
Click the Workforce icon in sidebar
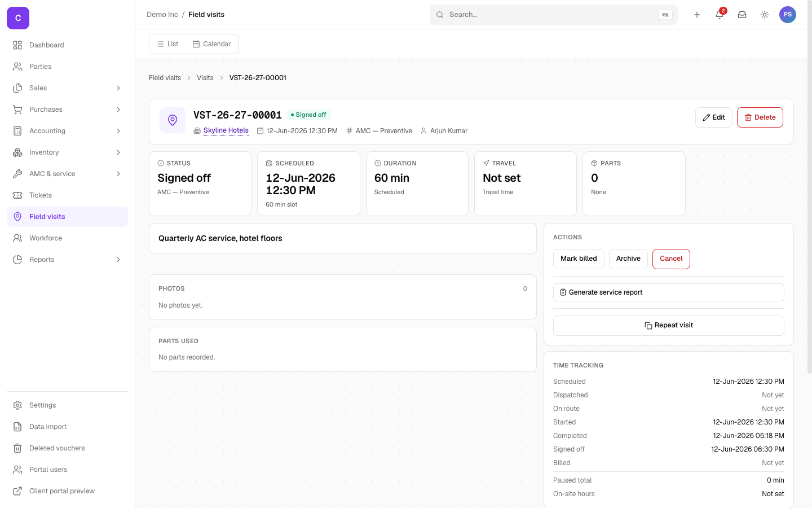pyautogui.click(x=17, y=238)
